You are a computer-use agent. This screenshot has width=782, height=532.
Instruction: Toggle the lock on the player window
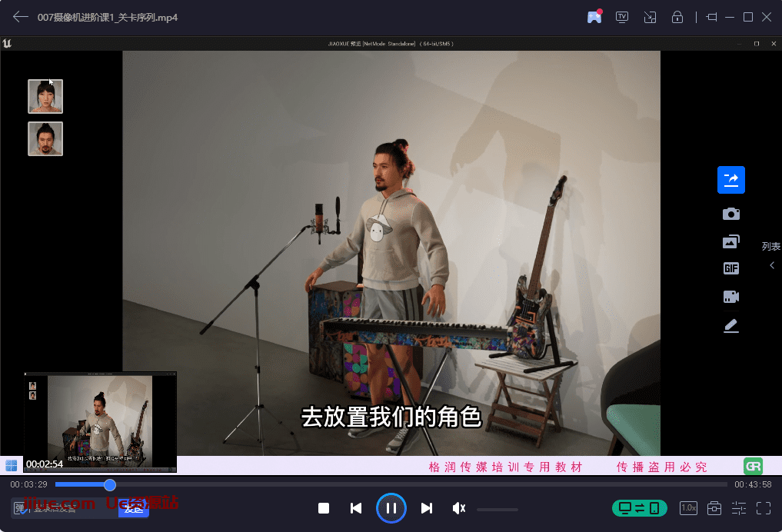677,17
